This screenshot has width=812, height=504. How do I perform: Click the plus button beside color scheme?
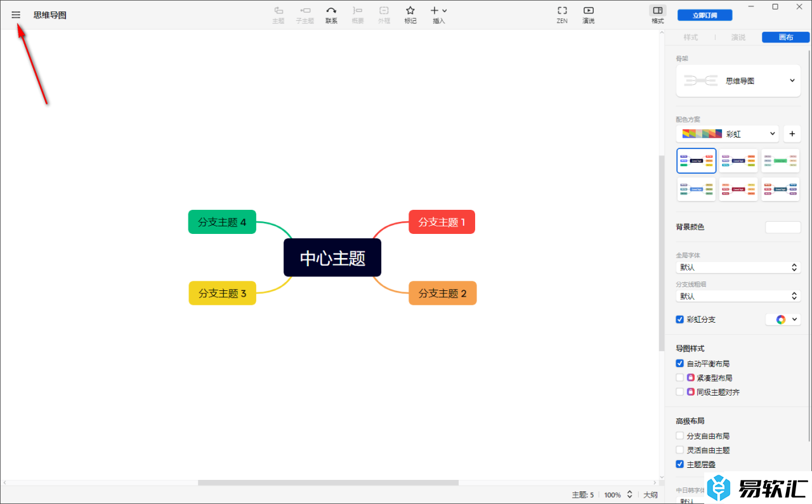(792, 134)
